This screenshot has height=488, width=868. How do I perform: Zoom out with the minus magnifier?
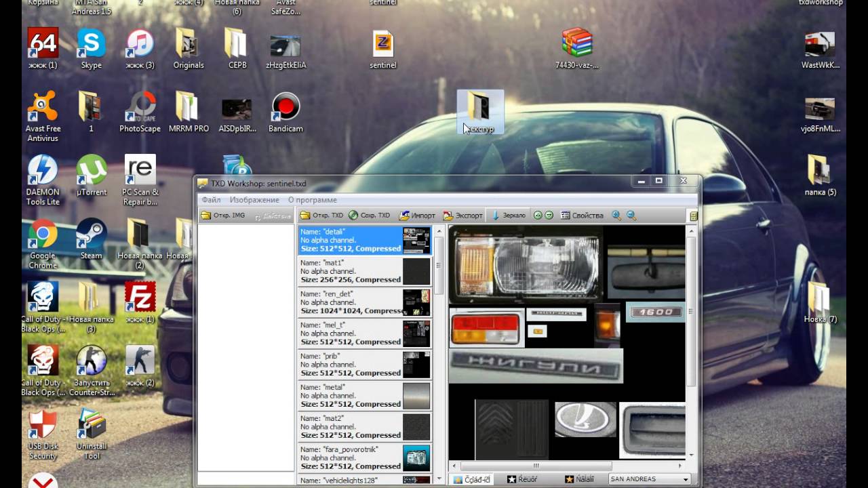[631, 216]
